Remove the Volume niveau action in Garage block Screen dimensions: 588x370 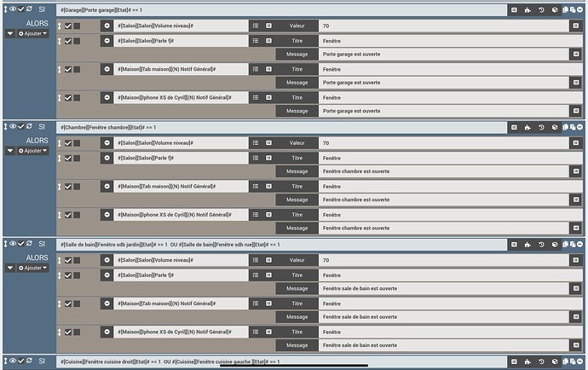[x=107, y=26]
